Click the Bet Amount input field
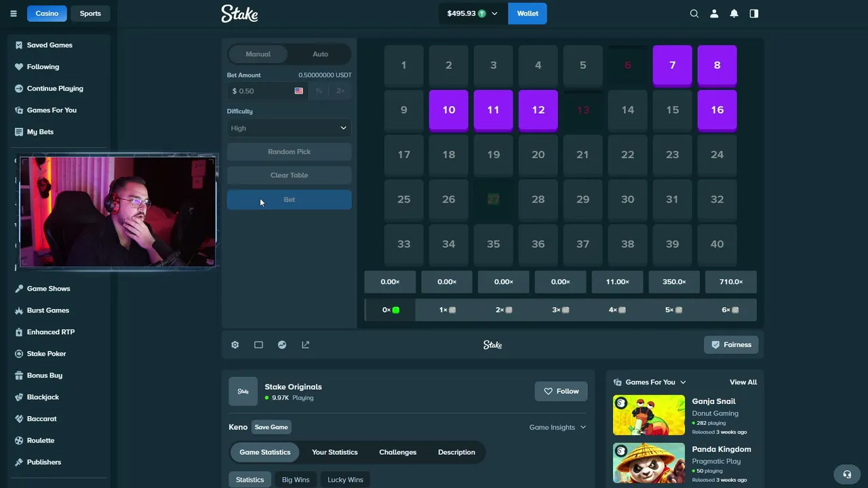This screenshot has width=868, height=488. coord(267,91)
